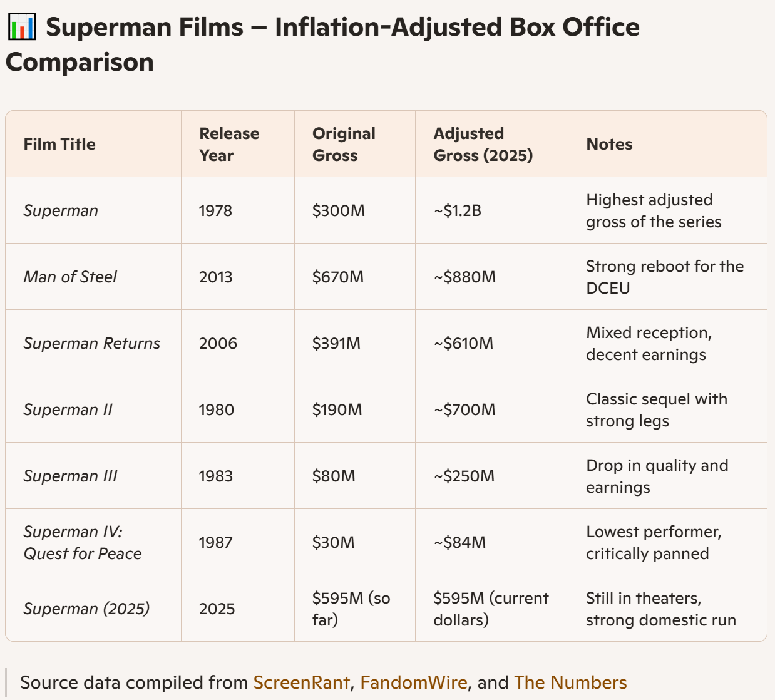Open The Numbers source link
Viewport: 775px width, 700px height.
click(570, 682)
